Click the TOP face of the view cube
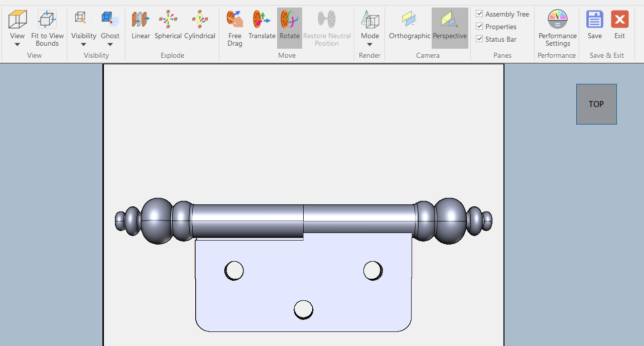This screenshot has height=346, width=644. point(596,104)
